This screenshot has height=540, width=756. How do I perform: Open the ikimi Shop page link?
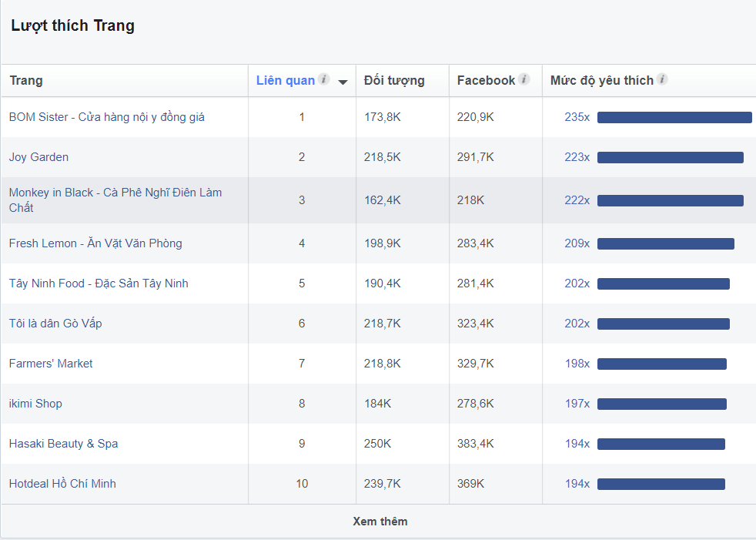click(35, 404)
